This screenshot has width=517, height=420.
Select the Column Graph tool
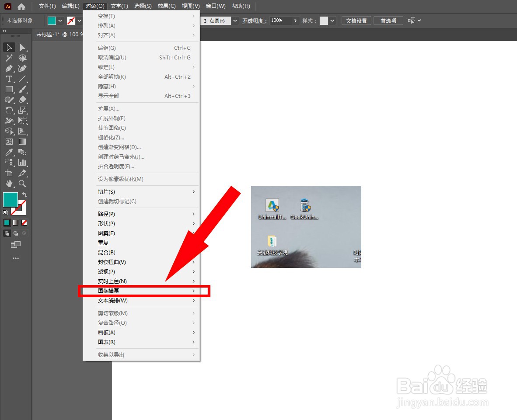click(x=22, y=163)
